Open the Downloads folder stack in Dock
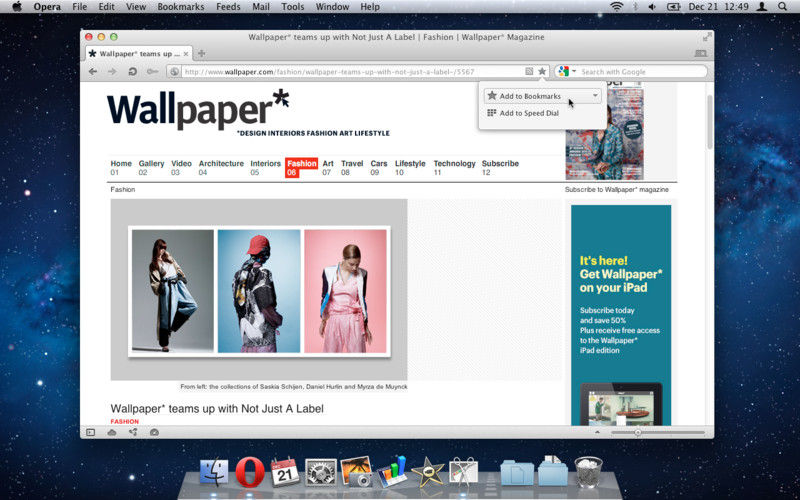 (553, 471)
